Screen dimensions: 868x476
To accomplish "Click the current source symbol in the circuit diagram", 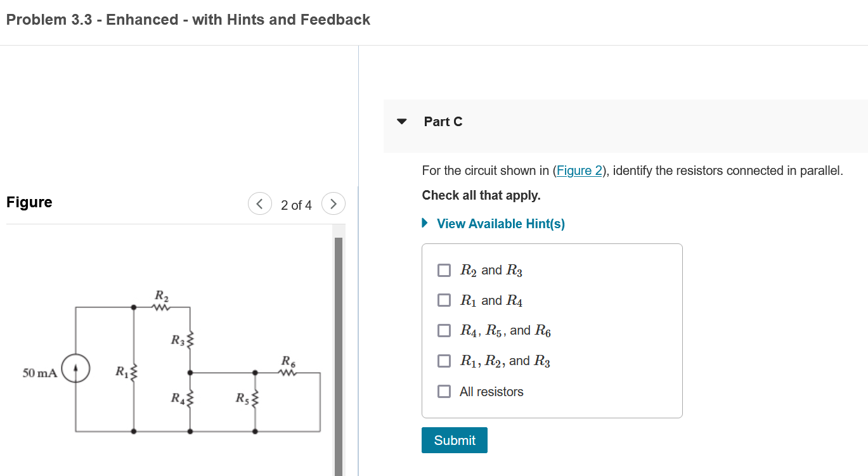I will click(75, 368).
